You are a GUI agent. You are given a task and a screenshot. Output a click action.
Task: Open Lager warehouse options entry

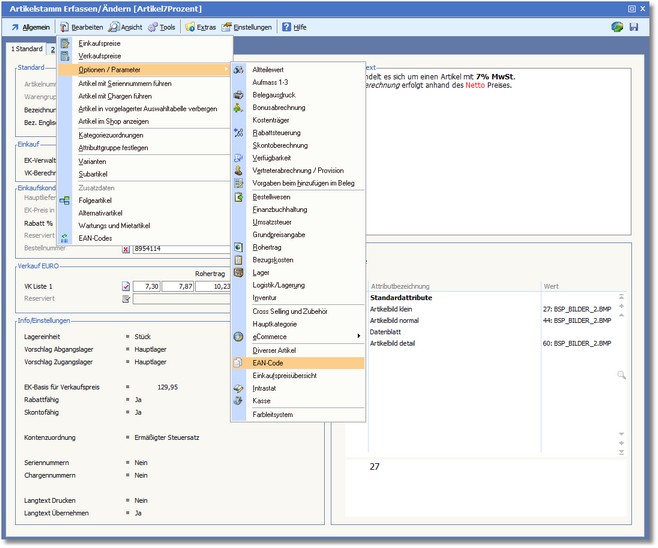tap(262, 271)
